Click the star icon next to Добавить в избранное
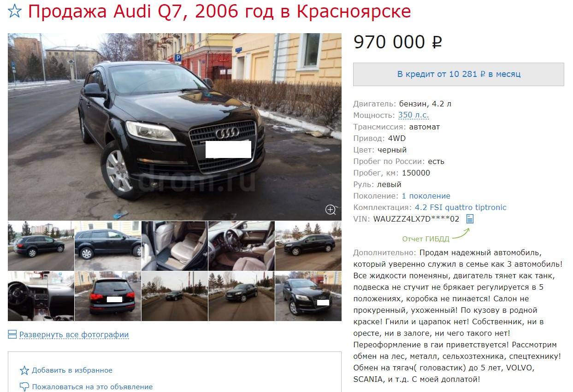Viewport: 573px width, 392px height. 24,370
